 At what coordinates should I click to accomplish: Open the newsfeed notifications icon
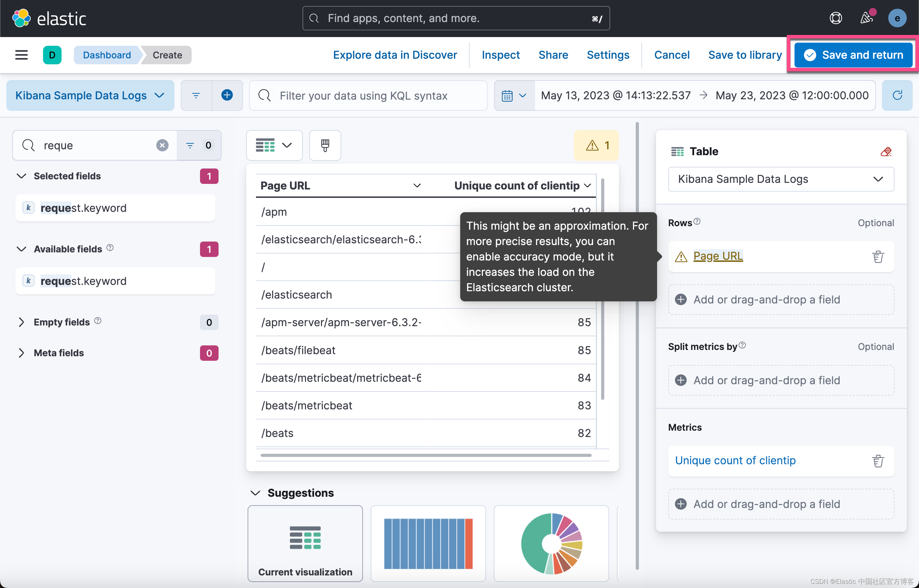point(866,18)
